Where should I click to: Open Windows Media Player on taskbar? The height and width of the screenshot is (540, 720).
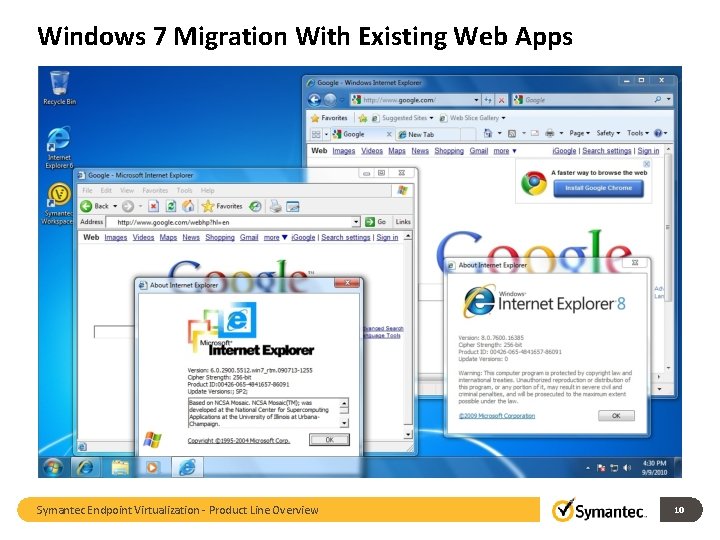pos(152,467)
